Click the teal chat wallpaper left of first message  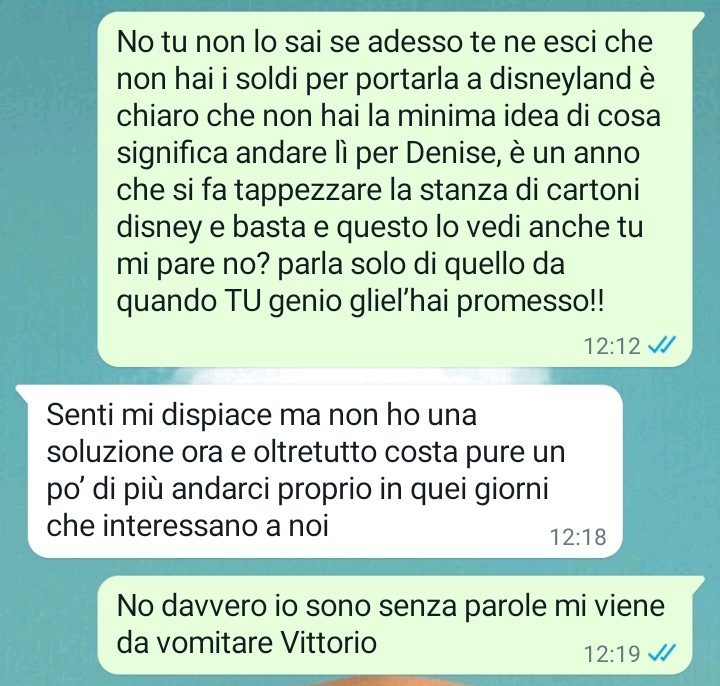click(48, 184)
